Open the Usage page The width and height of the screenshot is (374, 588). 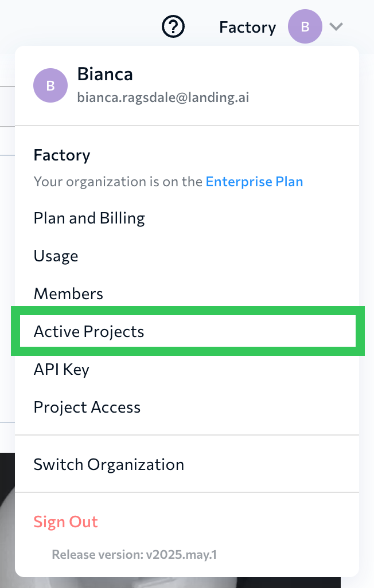coord(56,256)
